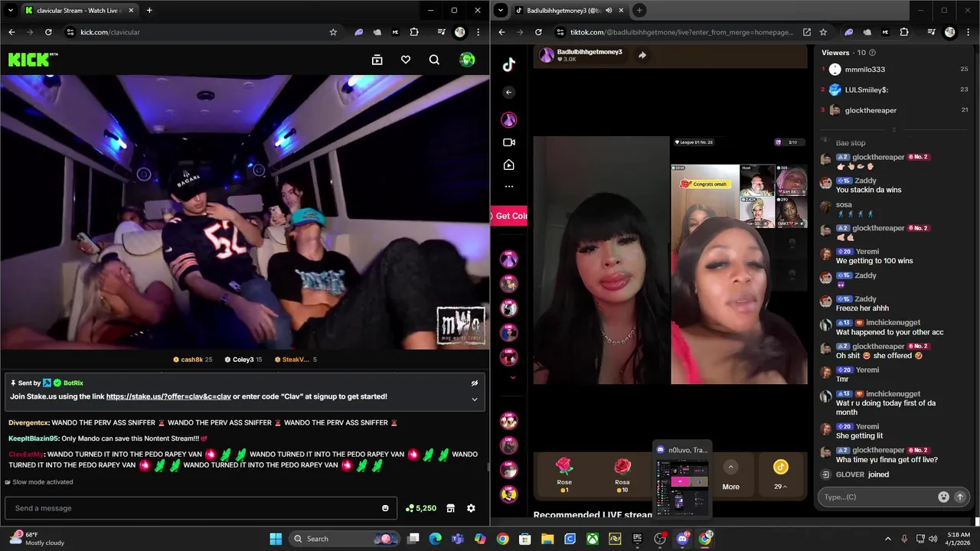Open Microsoft Edge from the taskbar
Image resolution: width=980 pixels, height=551 pixels.
click(x=436, y=539)
